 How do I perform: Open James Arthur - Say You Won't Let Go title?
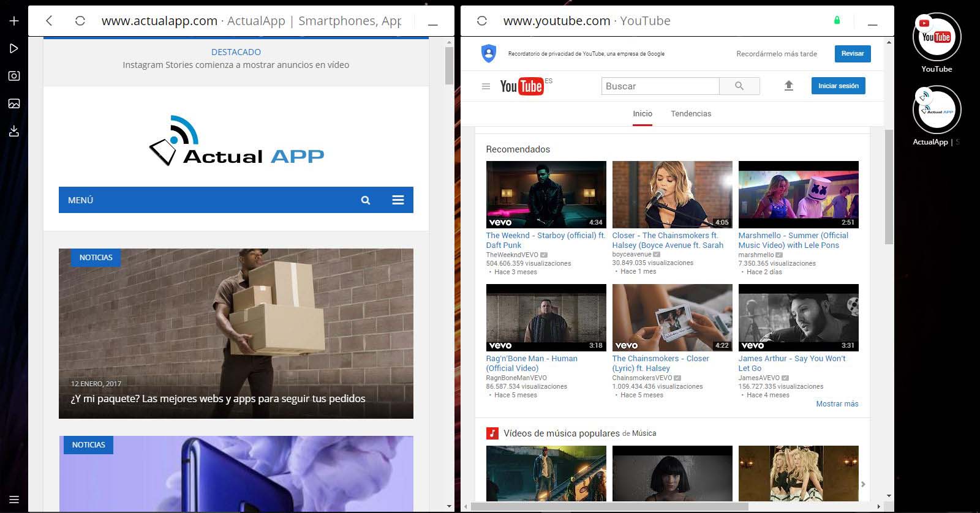[x=792, y=363]
